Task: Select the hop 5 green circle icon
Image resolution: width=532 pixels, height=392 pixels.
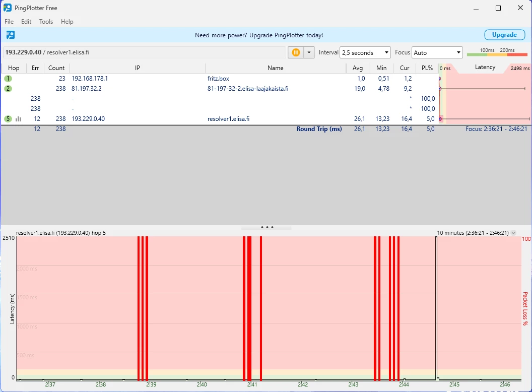Action: coord(8,119)
